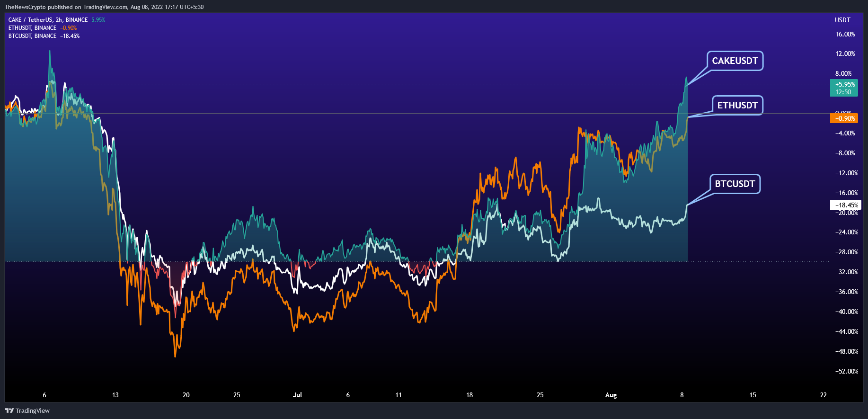This screenshot has width=868, height=419.
Task: Click the -48.00% axis value
Action: 847,351
